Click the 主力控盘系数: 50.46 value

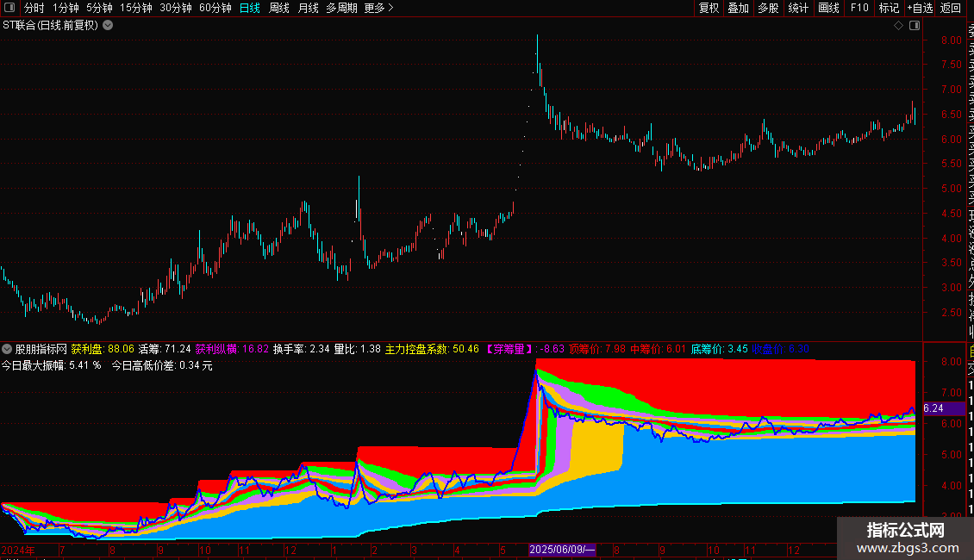(433, 349)
